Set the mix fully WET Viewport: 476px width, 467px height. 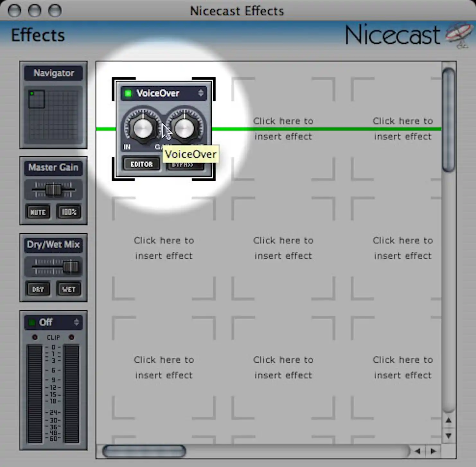[x=69, y=289]
